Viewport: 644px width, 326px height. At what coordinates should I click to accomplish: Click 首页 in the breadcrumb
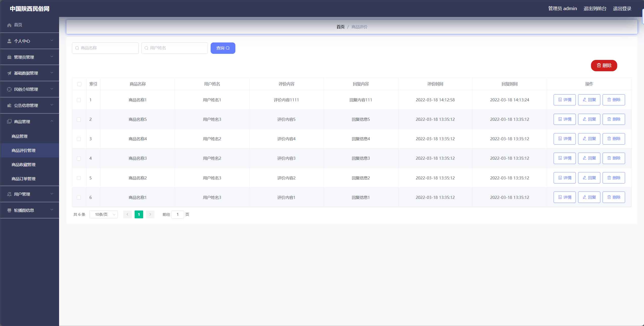pyautogui.click(x=340, y=27)
